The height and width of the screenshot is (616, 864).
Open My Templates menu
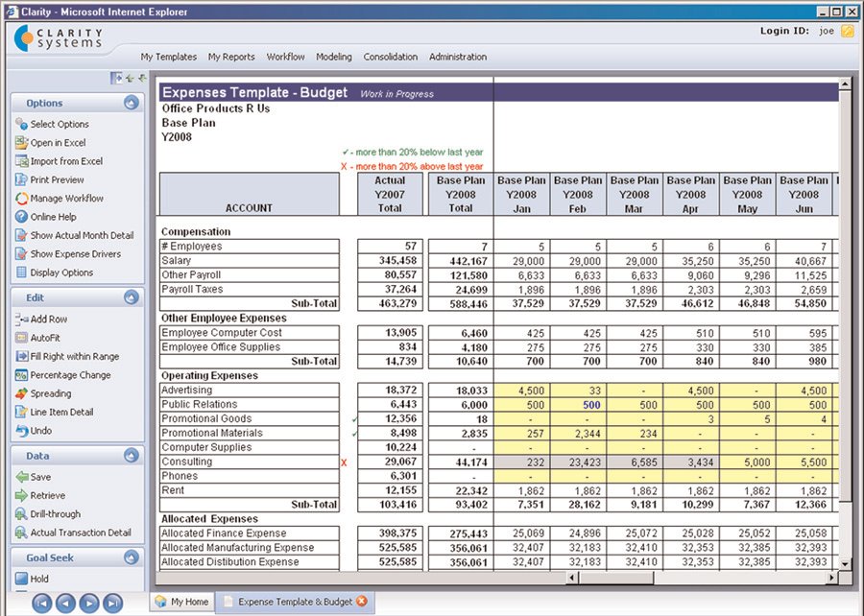[169, 57]
